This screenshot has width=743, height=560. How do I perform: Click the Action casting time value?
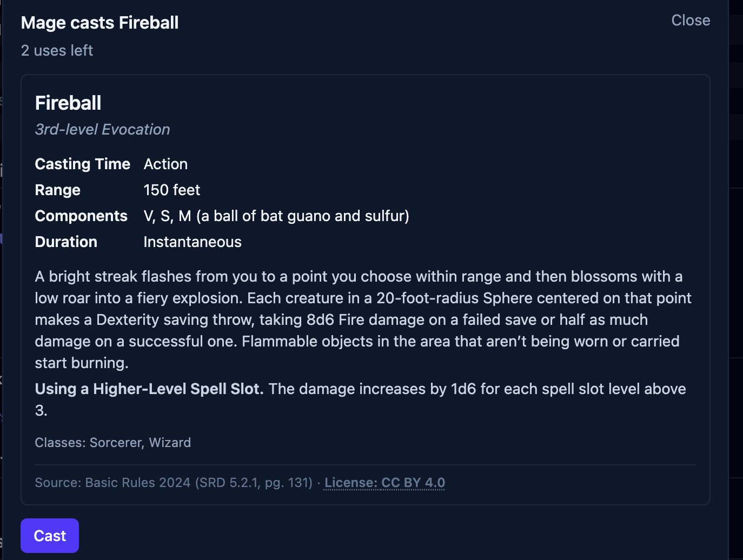tap(165, 164)
